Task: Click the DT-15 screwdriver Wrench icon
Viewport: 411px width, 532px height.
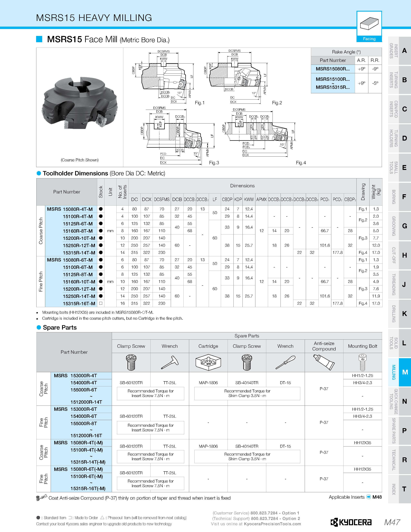Action: click(285, 362)
